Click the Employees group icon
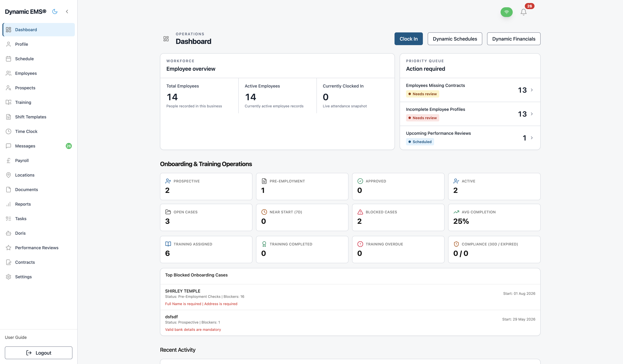The width and height of the screenshot is (623, 364). pyautogui.click(x=9, y=73)
